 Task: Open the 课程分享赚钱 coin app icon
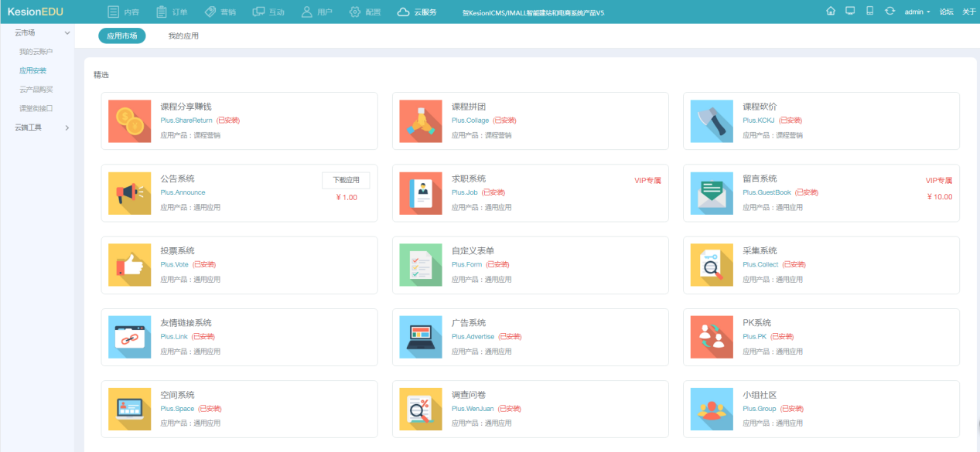pyautogui.click(x=129, y=121)
